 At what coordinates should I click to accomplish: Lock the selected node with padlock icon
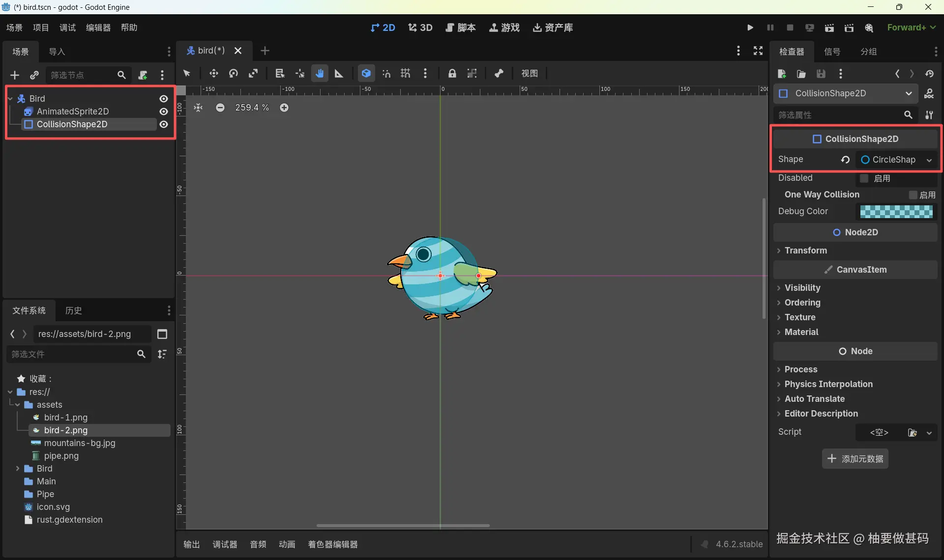point(452,73)
